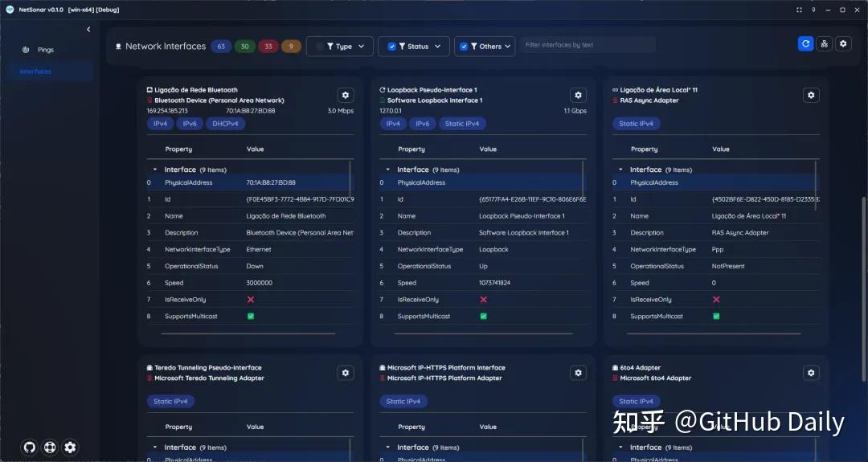Image resolution: width=868 pixels, height=462 pixels.
Task: Click the orange 9 interfaces badge
Action: [x=291, y=47]
